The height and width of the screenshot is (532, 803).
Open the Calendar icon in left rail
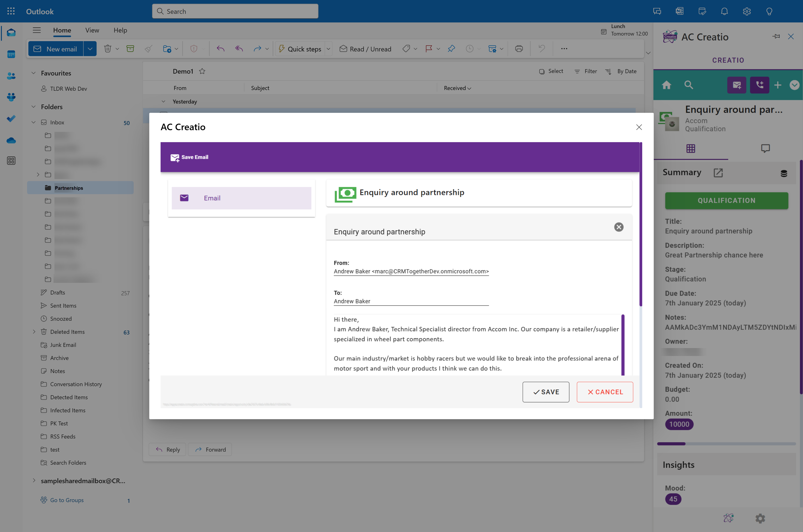click(x=11, y=54)
